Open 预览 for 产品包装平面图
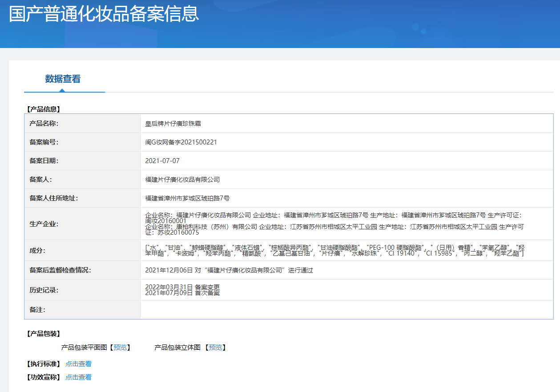The height and width of the screenshot is (392, 560). (x=120, y=348)
